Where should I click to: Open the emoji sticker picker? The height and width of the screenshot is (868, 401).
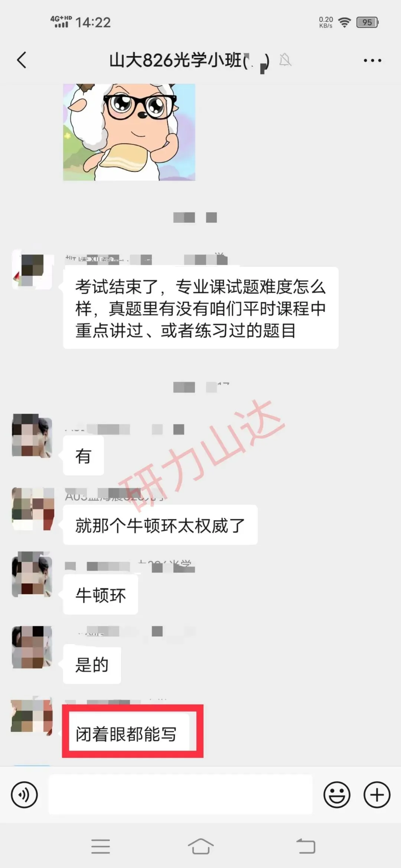[337, 795]
